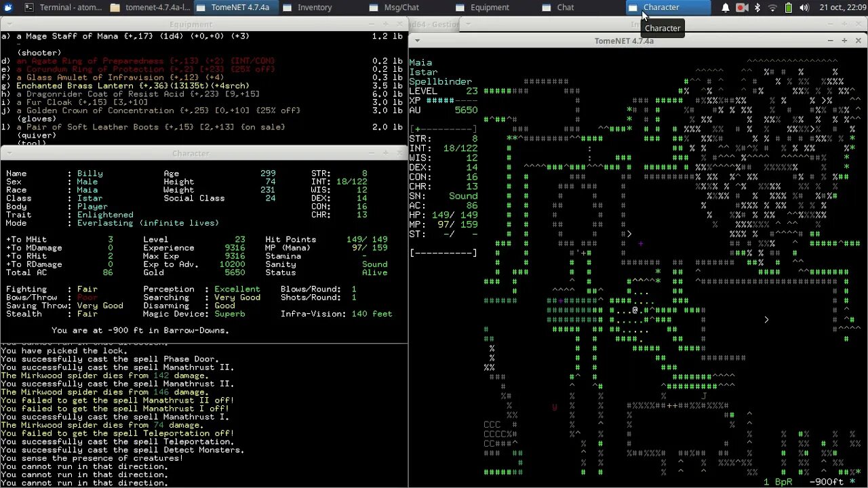Click the @ player symbol on the map
This screenshot has height=488, width=868.
635,310
